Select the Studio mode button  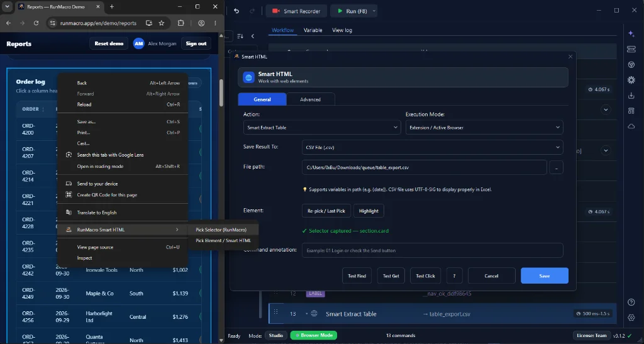point(276,335)
